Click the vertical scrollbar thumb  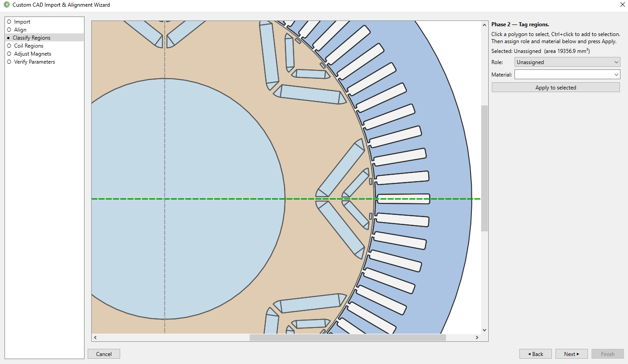coord(485,168)
